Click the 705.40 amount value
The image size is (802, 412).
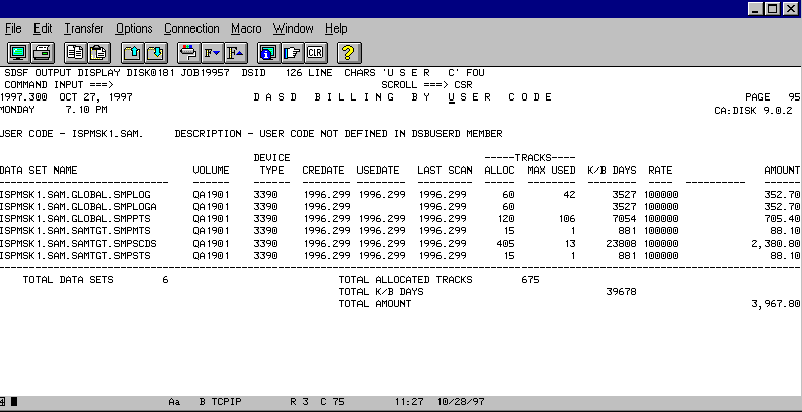point(785,219)
